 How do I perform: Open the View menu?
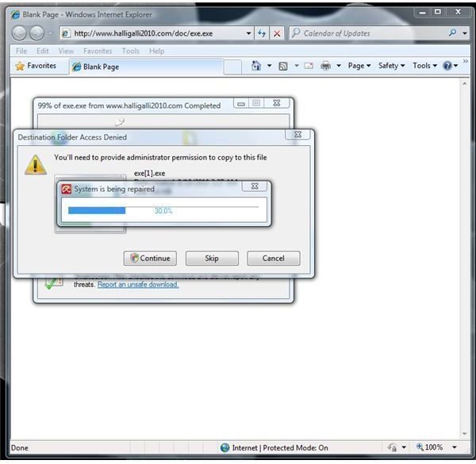(x=66, y=51)
